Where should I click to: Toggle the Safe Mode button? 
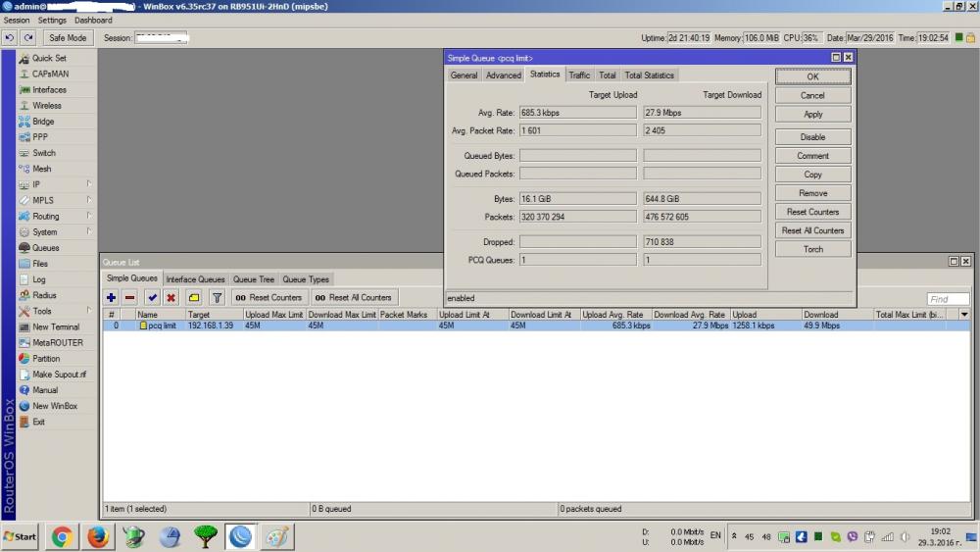pyautogui.click(x=69, y=37)
